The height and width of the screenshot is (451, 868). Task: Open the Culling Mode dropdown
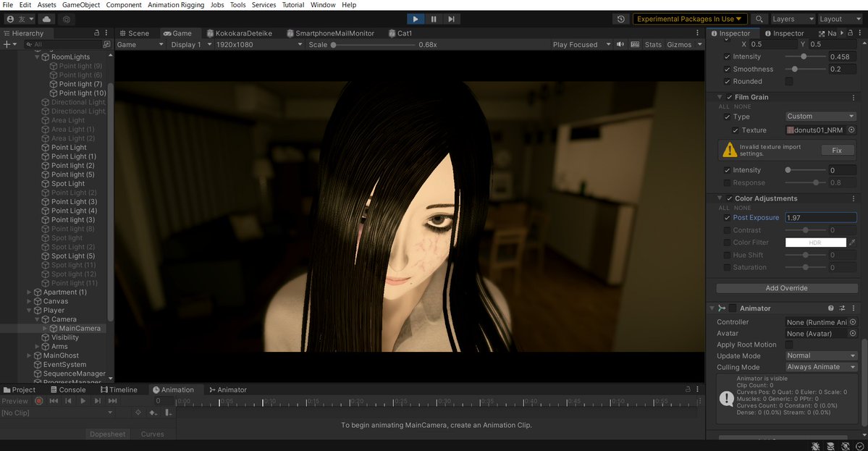[821, 367]
